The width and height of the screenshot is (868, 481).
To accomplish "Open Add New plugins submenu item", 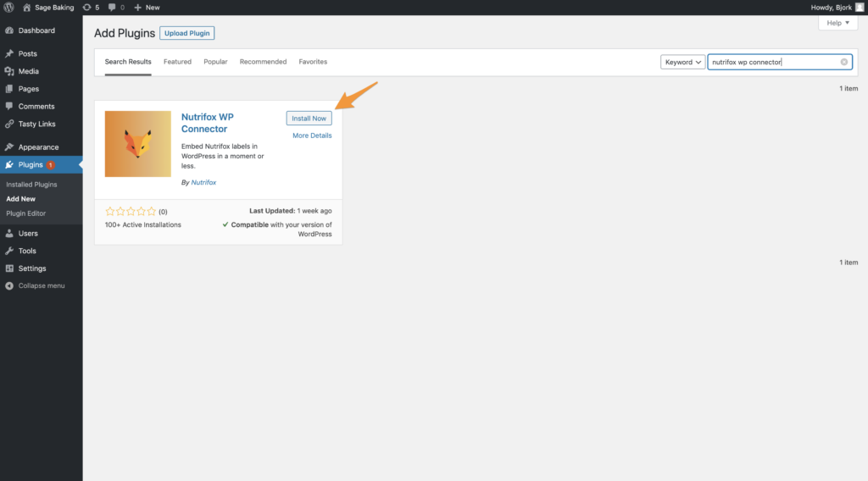I will pyautogui.click(x=20, y=198).
